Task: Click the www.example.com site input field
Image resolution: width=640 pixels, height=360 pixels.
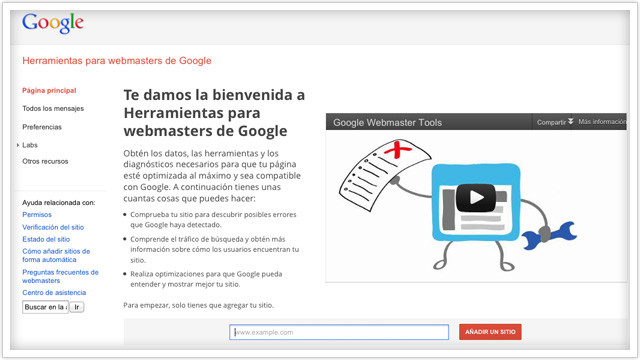Action: 339,332
